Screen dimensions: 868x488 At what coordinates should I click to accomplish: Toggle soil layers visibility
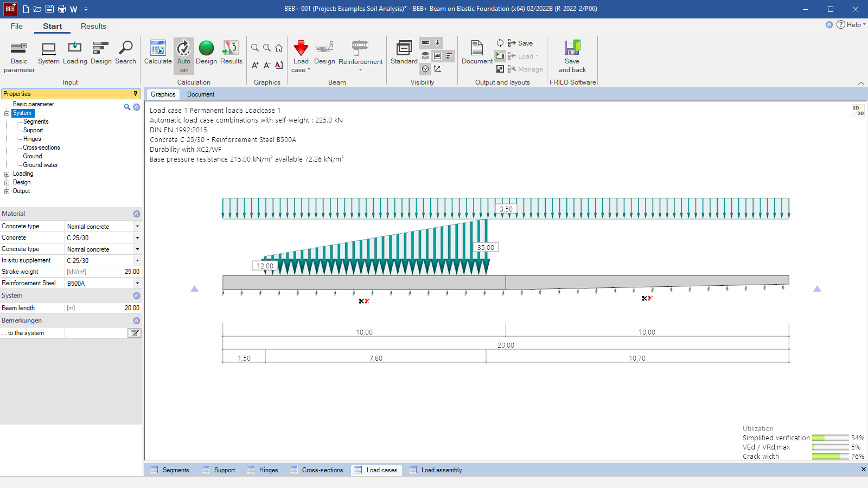[x=426, y=56]
